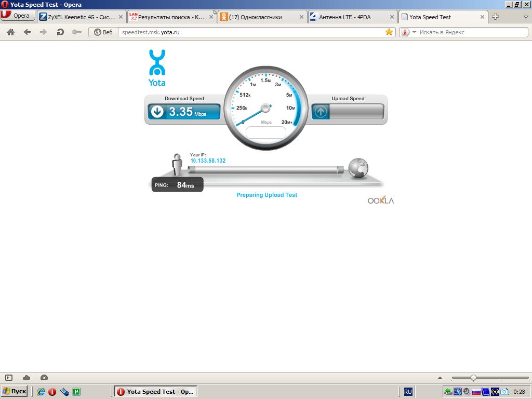Click the taskbar clock showing 0:28
The image size is (532, 399).
coord(520,392)
